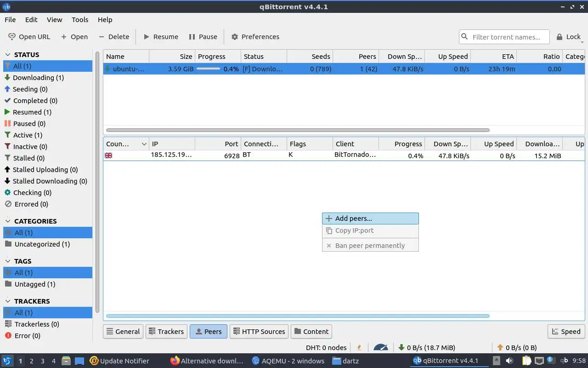Select the Errored filter

click(26, 204)
